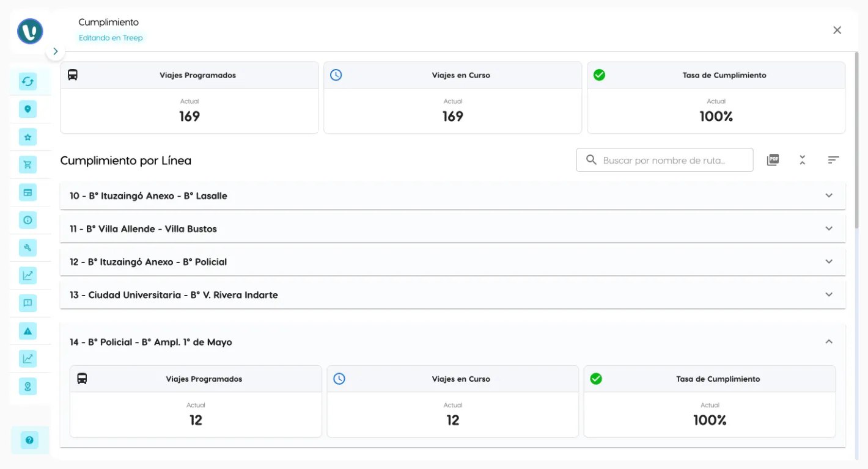Expand line 10 - B° Ituzaingó Anexo - B° Lasalle
Viewport: 868px width, 469px height.
tap(829, 196)
